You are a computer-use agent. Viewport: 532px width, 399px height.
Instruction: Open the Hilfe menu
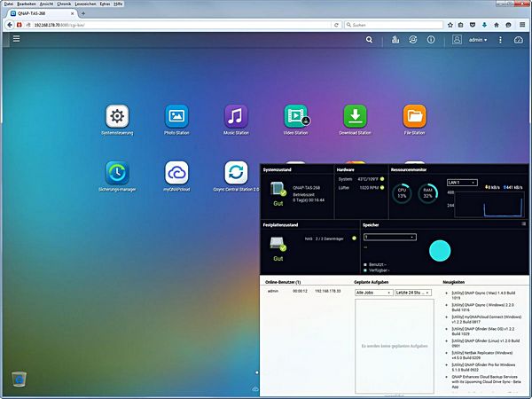point(118,4)
